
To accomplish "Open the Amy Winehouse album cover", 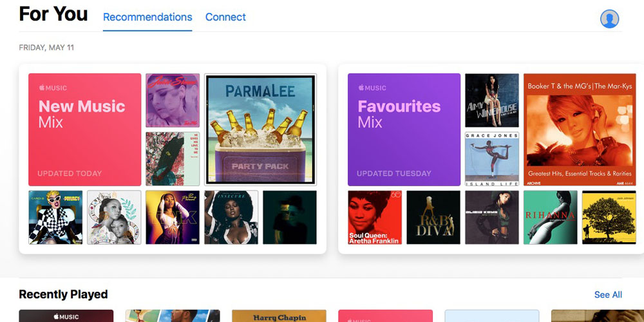I will click(492, 100).
